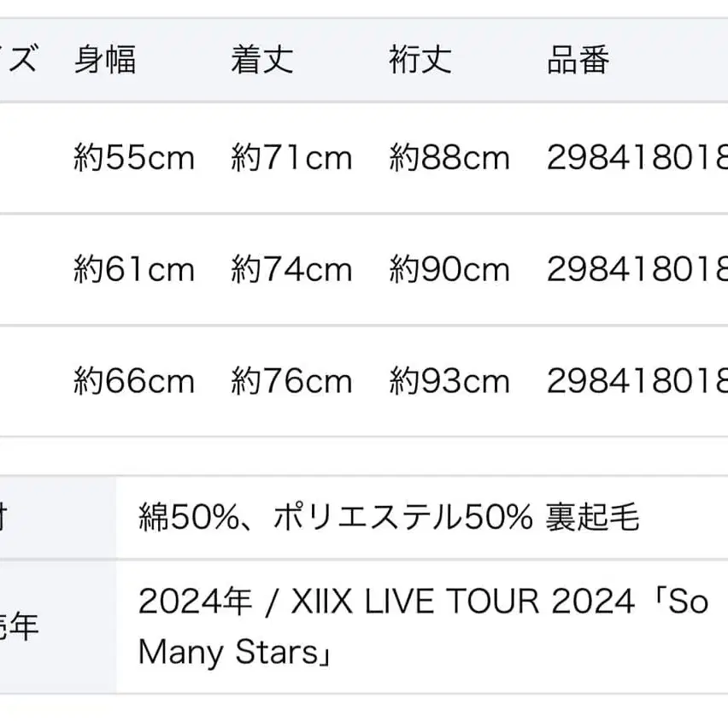Click the product number in the 約61cm row
728x728 pixels.
click(x=637, y=270)
